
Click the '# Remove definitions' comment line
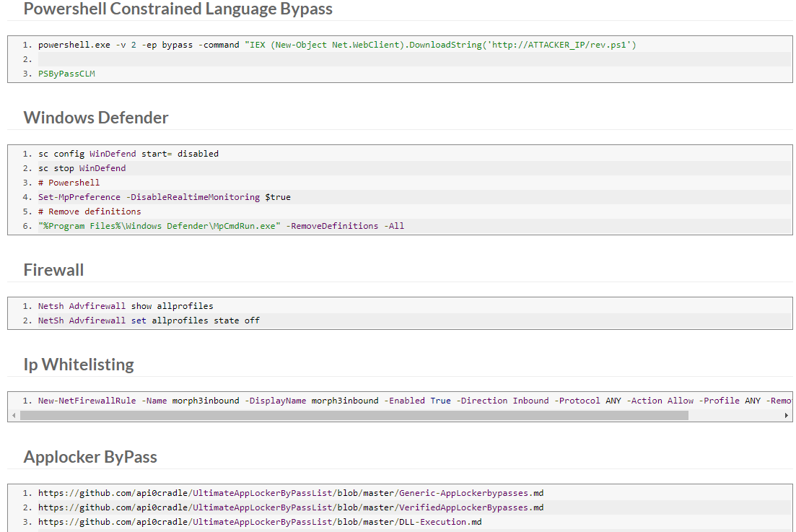pos(89,212)
